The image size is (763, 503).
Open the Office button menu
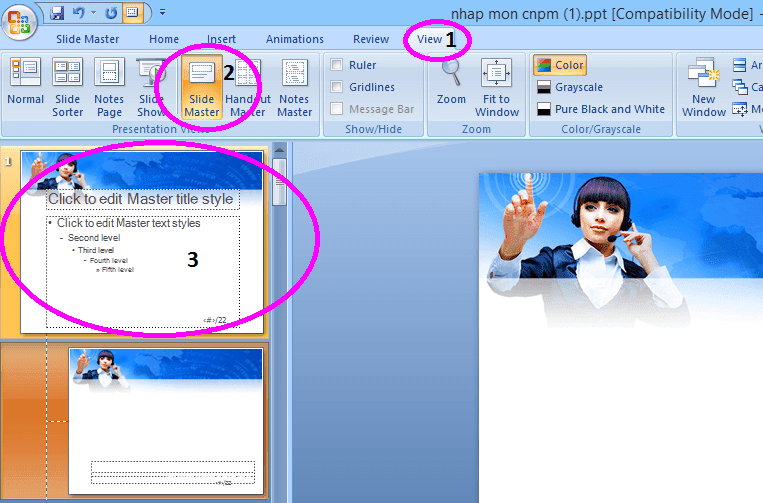click(x=19, y=22)
